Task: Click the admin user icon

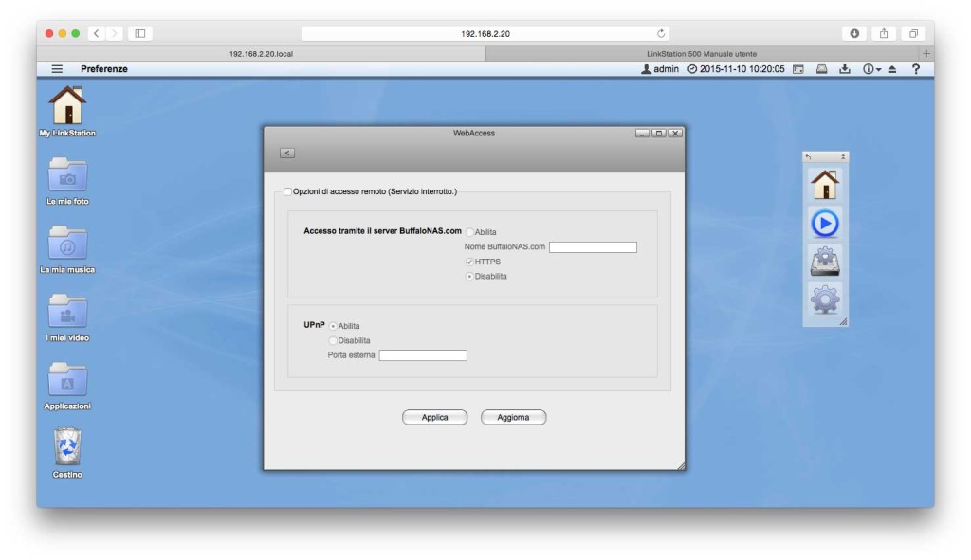Action: [646, 69]
